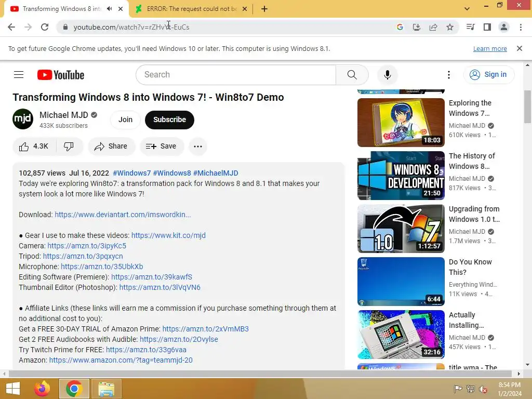
Task: Open the Learn more link
Action: (x=490, y=48)
